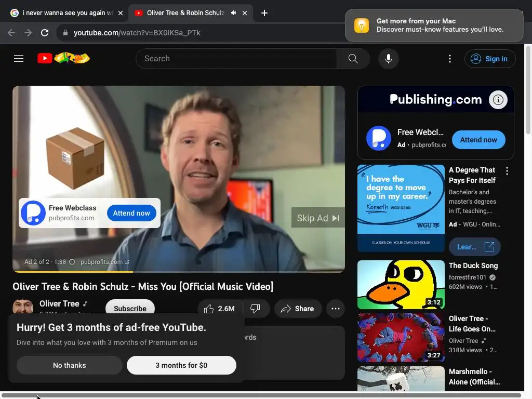Screen dimensions: 532x399
Task: Go back with browser back arrow
Action: coord(11,33)
